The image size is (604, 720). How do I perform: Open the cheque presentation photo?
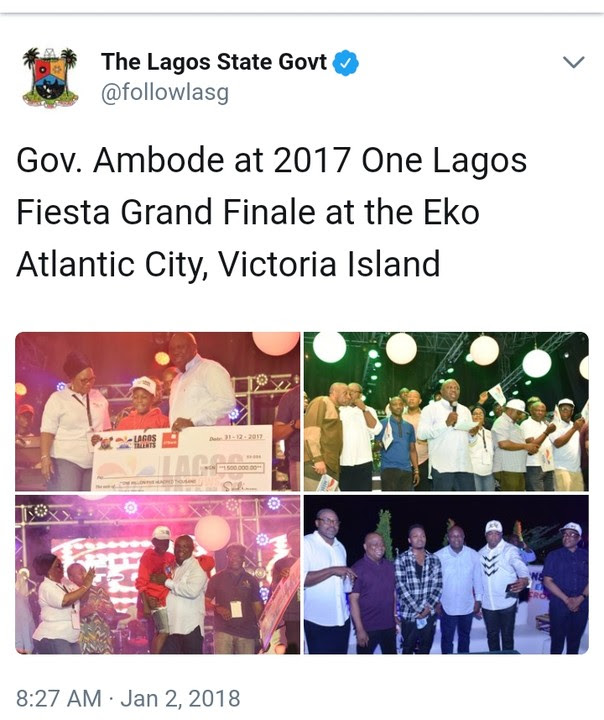click(x=158, y=411)
